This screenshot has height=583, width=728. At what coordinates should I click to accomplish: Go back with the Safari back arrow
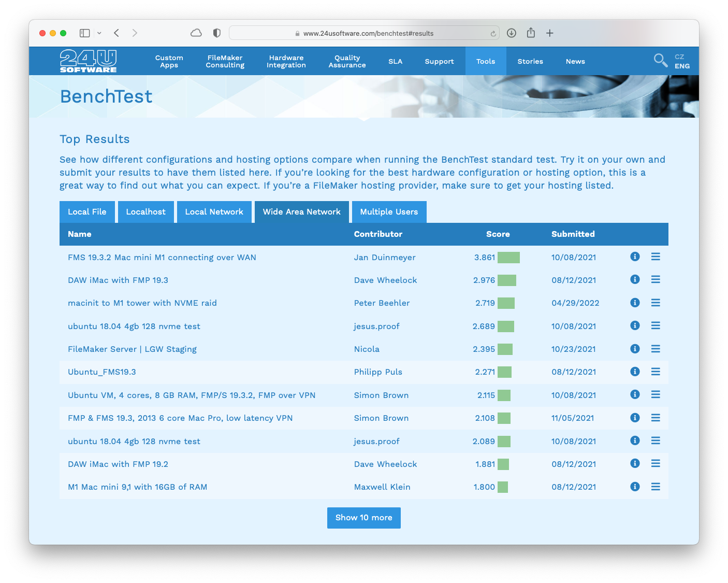[117, 33]
